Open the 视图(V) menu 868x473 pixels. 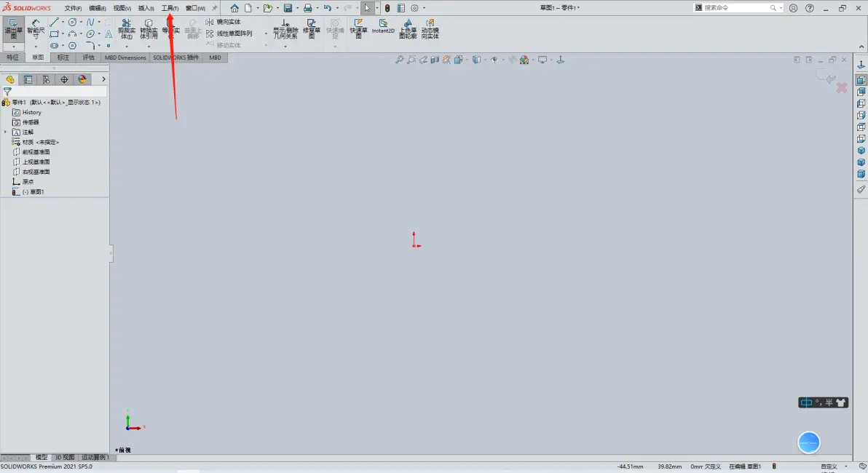122,8
